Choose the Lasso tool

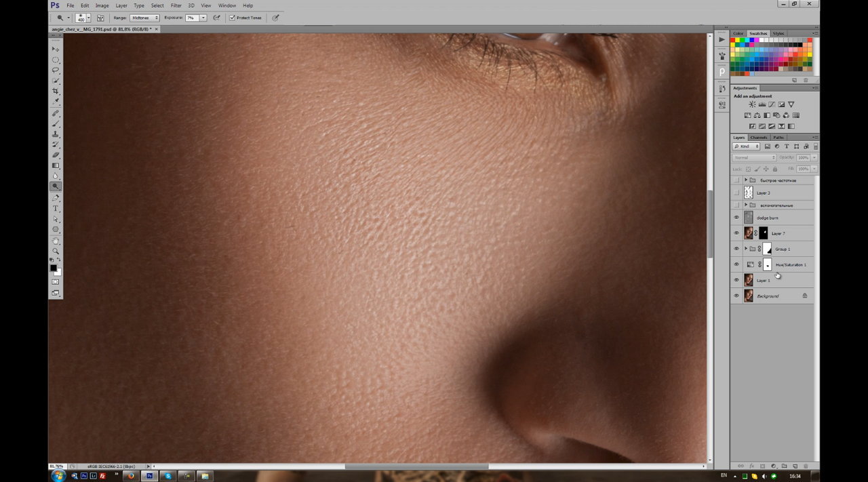(x=56, y=70)
